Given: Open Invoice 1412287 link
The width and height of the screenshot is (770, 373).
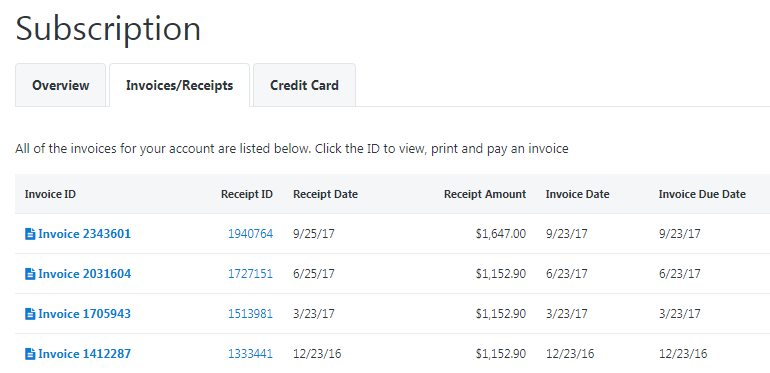Looking at the screenshot, I should [84, 353].
